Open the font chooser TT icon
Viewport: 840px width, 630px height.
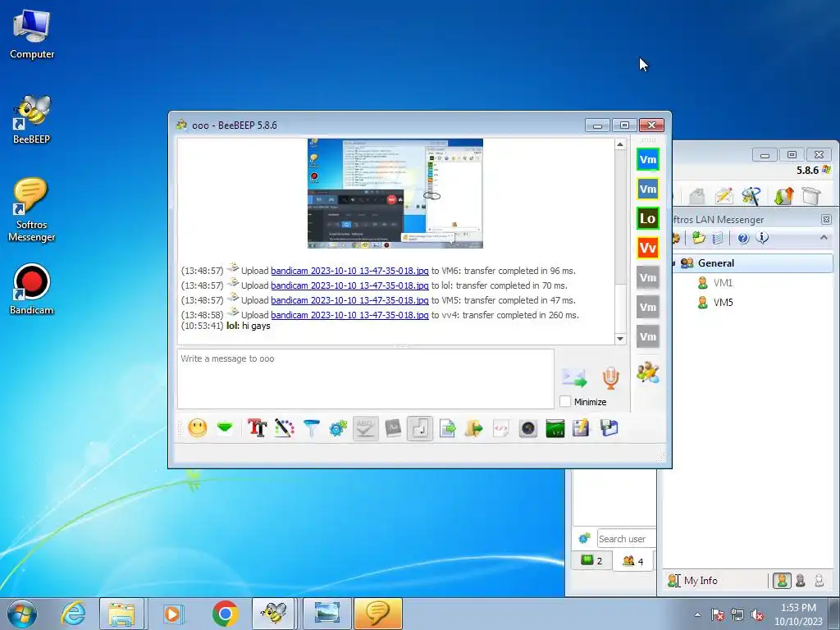coord(257,428)
